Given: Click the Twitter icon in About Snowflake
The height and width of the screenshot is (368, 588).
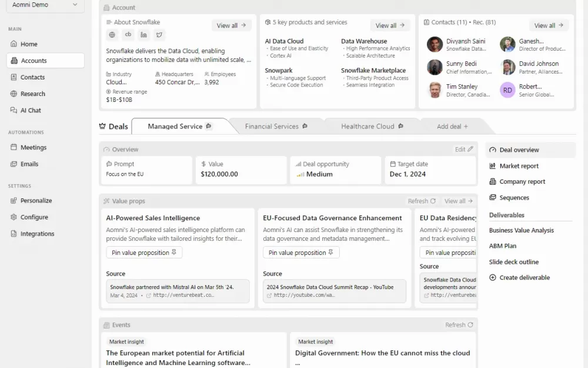Looking at the screenshot, I should [x=159, y=35].
